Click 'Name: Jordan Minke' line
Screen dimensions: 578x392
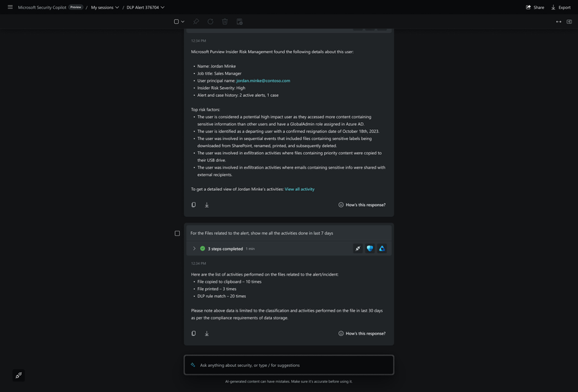pyautogui.click(x=217, y=66)
